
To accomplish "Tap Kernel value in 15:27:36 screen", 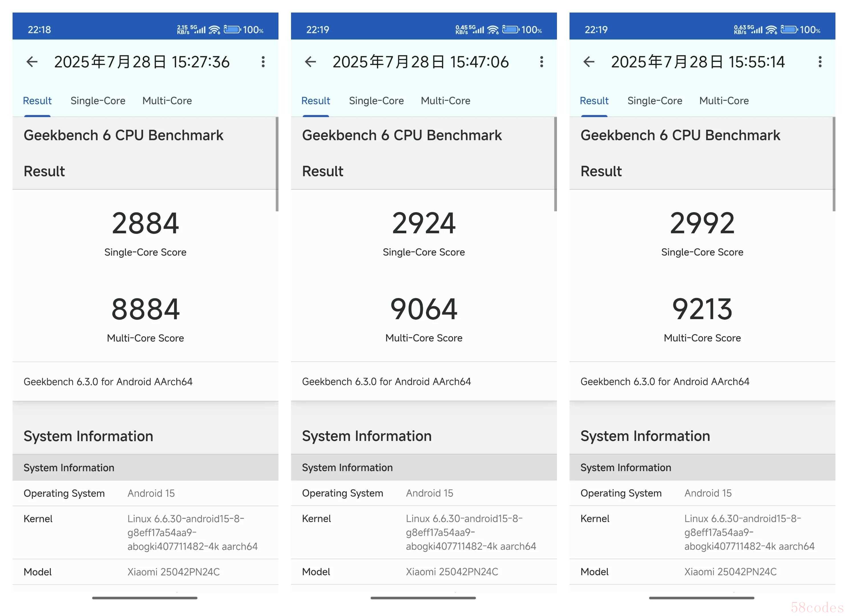I will pyautogui.click(x=193, y=533).
